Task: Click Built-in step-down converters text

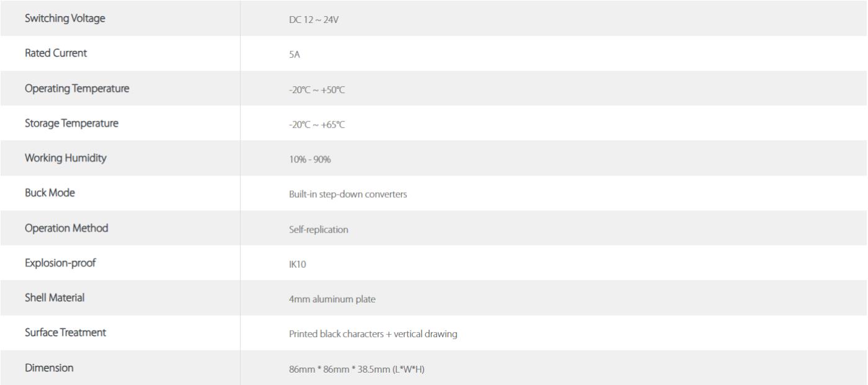Action: (348, 195)
